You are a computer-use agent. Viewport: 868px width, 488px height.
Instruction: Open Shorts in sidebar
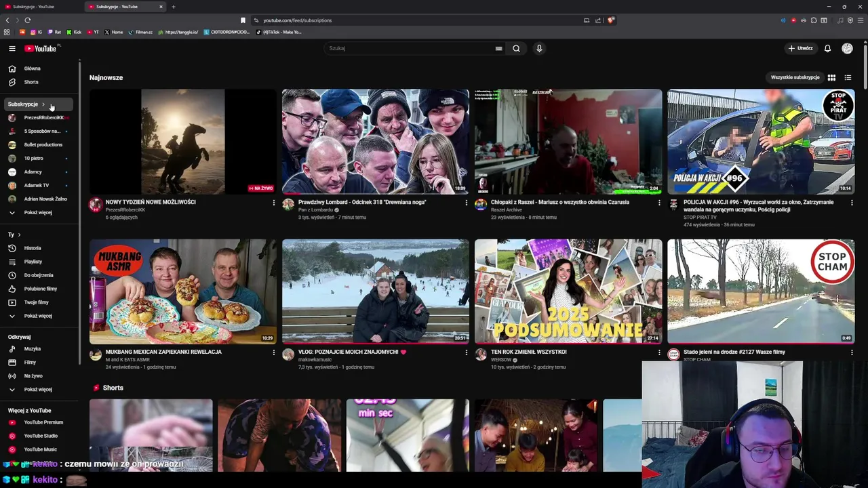pos(38,82)
